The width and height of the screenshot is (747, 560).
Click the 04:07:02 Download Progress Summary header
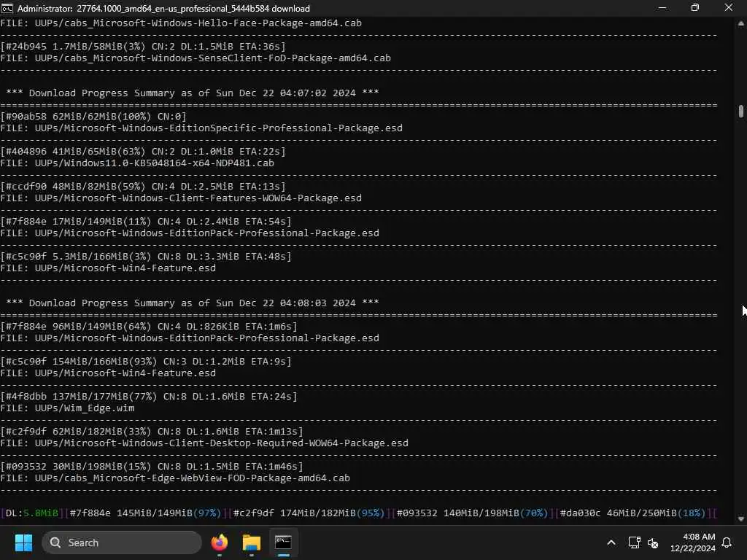[193, 93]
